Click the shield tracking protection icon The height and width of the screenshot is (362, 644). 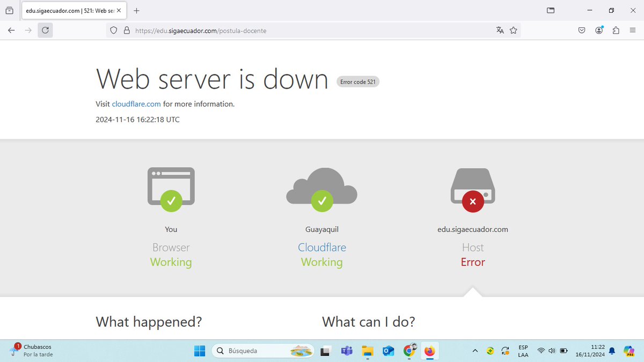[x=114, y=31]
